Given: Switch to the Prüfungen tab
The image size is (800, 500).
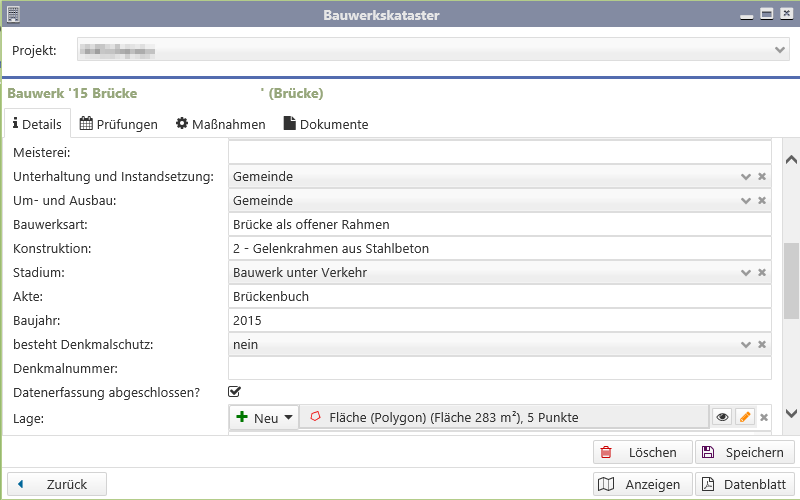Looking at the screenshot, I should coord(119,124).
